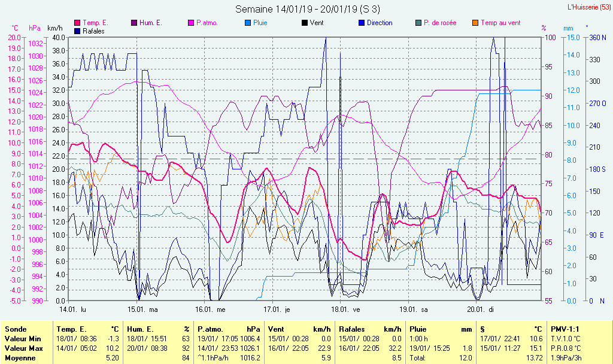Click the 'Valeur Max' row label
Screen dimensions: 613x364
click(x=23, y=348)
